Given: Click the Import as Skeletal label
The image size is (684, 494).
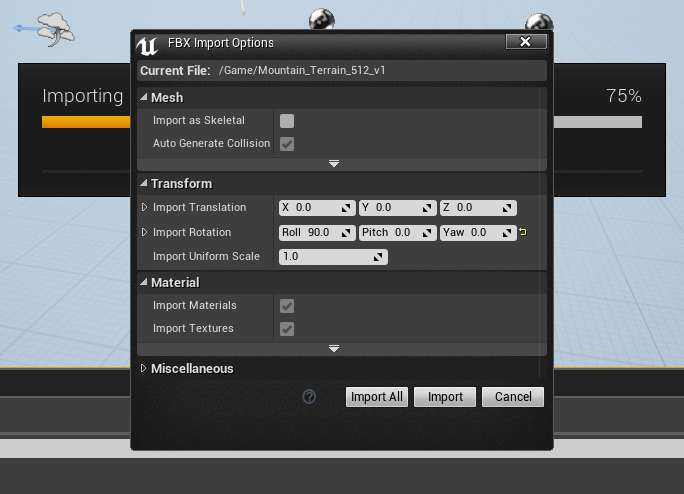Looking at the screenshot, I should coord(199,120).
